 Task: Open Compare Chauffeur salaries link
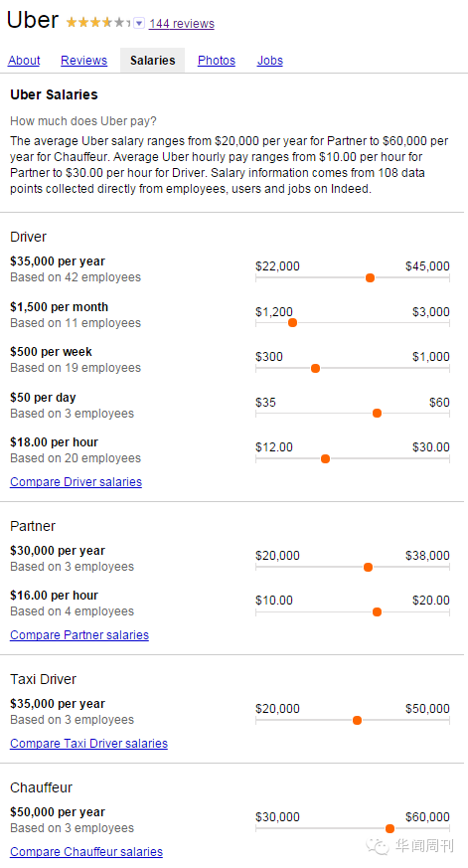point(86,852)
